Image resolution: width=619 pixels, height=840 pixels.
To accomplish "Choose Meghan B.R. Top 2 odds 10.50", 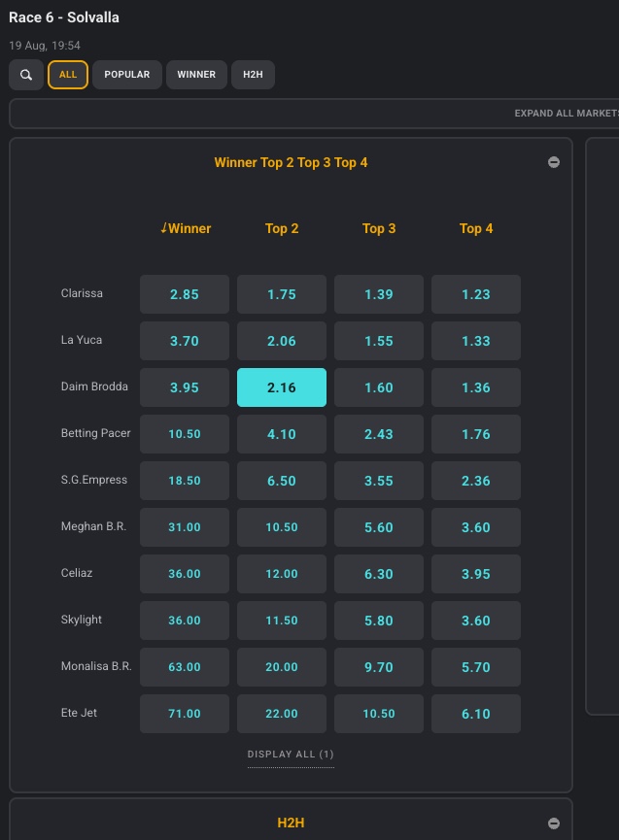I will (282, 527).
